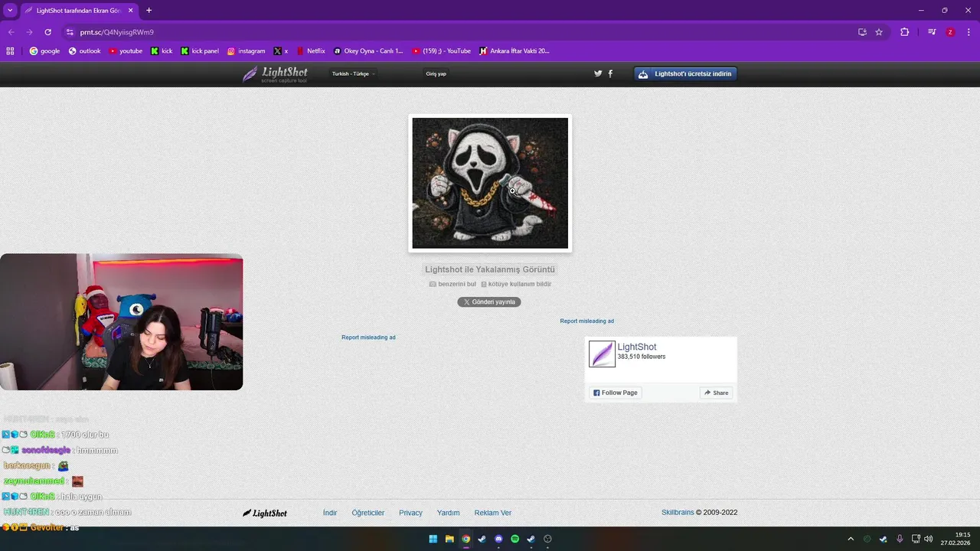This screenshot has width=980, height=551.
Task: Open Spotify from the taskbar
Action: point(514,539)
